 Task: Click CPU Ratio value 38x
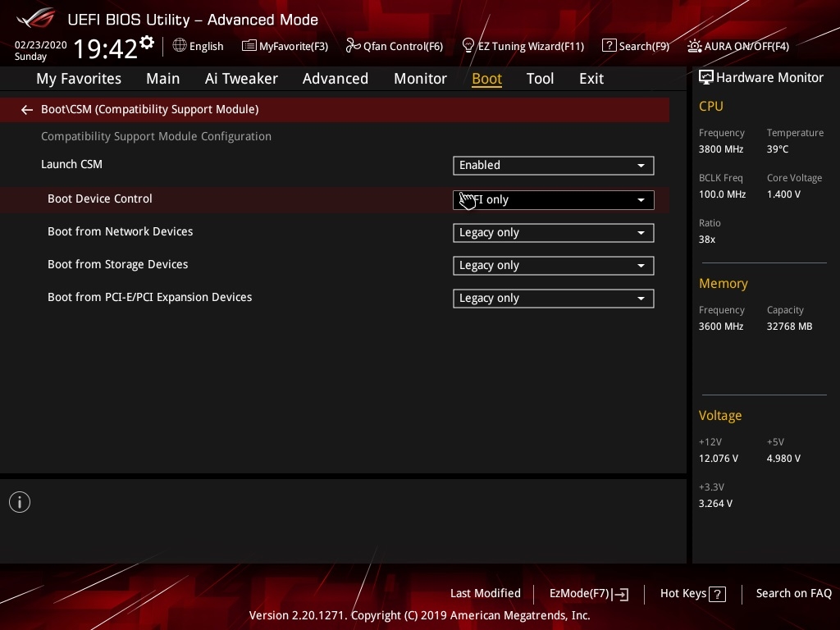coord(707,240)
